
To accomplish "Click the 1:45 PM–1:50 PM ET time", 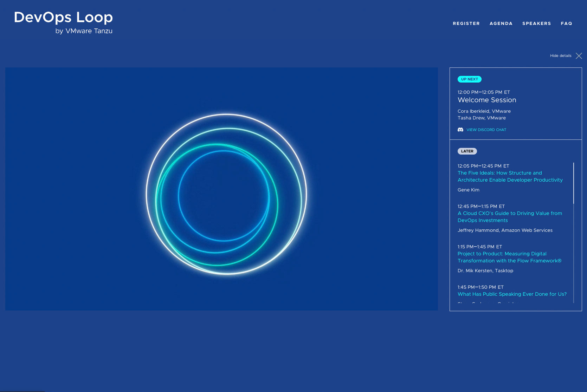I will click(480, 287).
